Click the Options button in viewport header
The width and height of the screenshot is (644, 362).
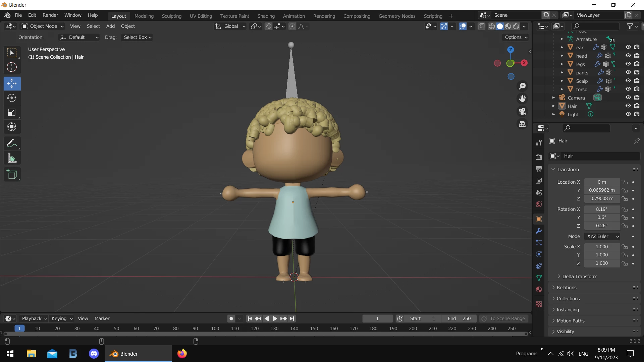tap(516, 37)
